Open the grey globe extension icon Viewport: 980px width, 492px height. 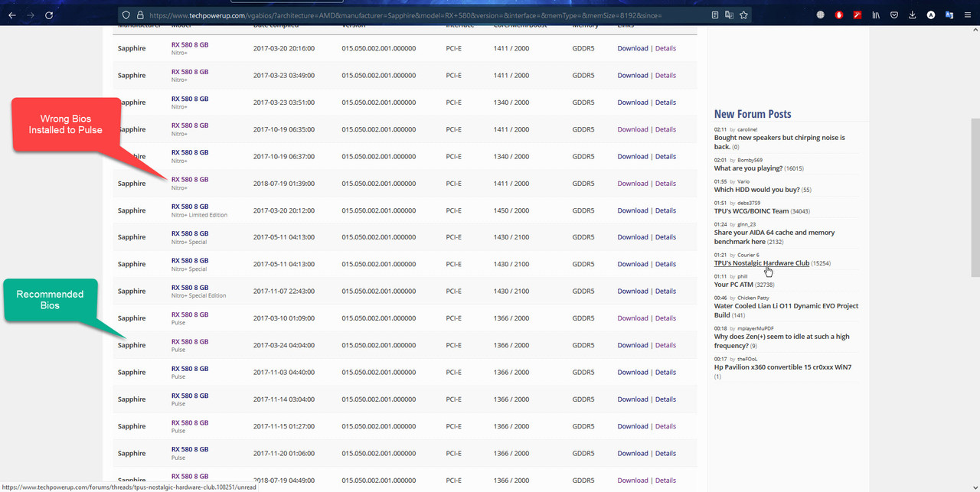click(821, 15)
